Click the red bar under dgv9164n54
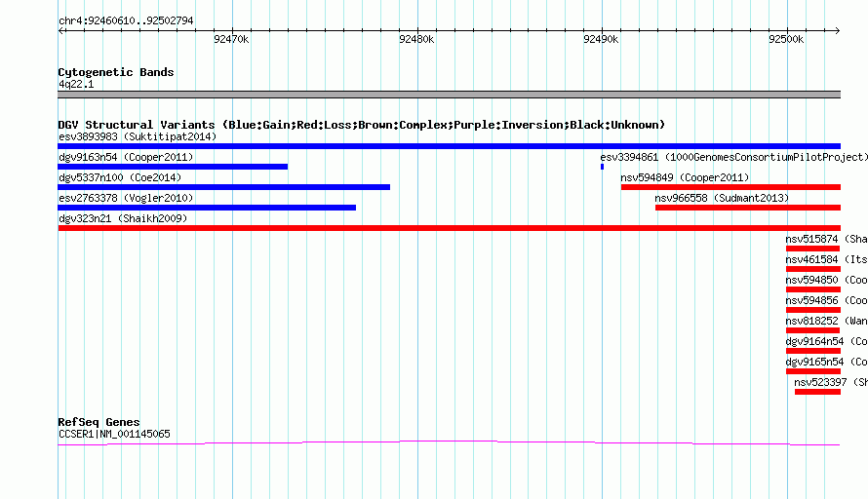Screen dimensions: 868x499 click(813, 351)
